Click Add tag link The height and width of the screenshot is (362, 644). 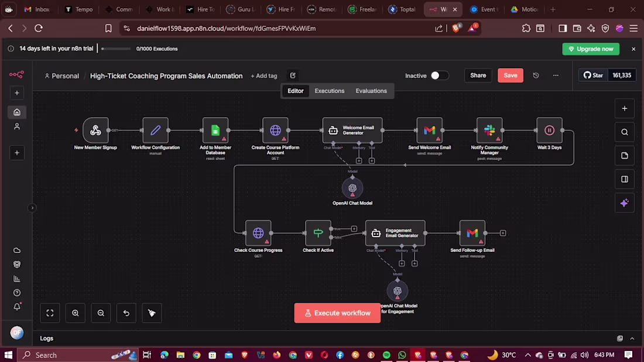(264, 76)
